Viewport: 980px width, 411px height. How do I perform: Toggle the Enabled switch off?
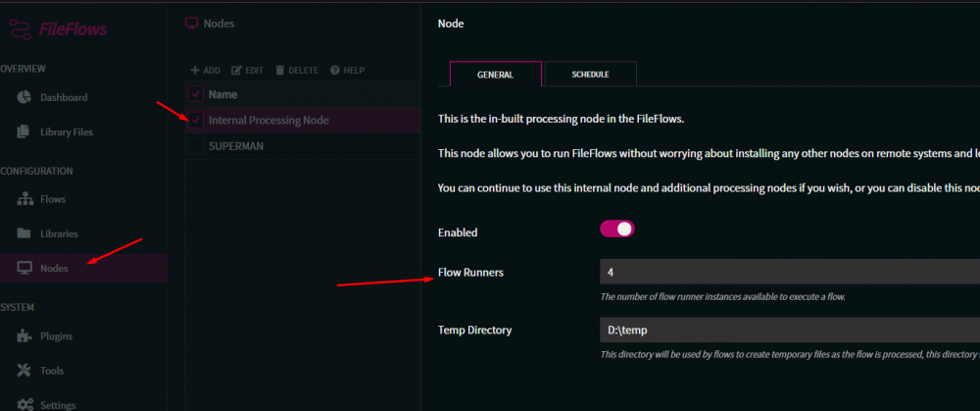(x=616, y=229)
